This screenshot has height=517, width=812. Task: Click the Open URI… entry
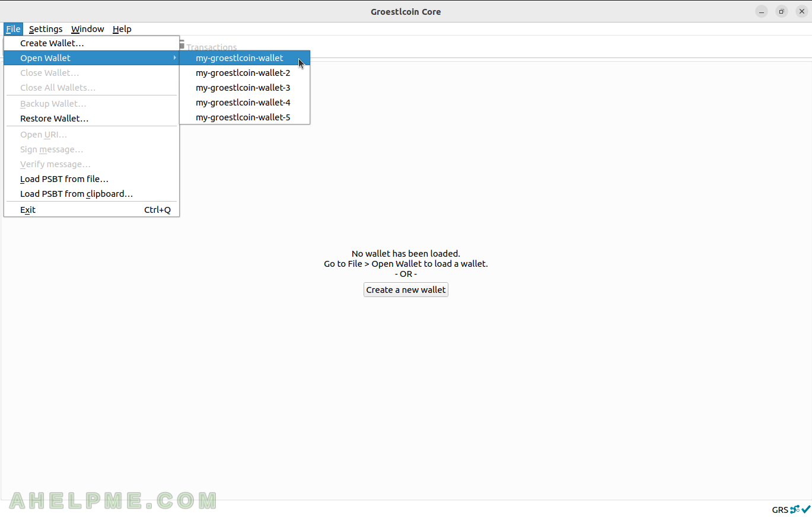pyautogui.click(x=91, y=135)
